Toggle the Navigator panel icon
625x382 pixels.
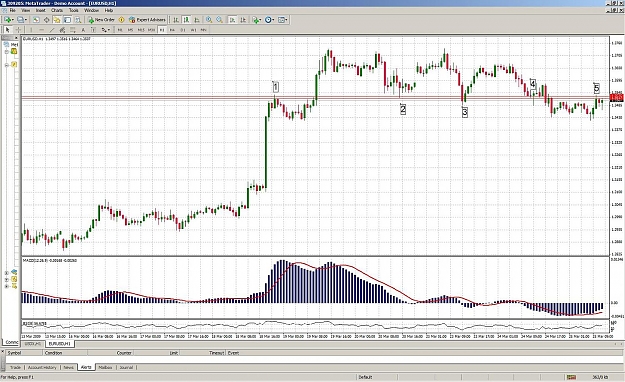(x=57, y=20)
